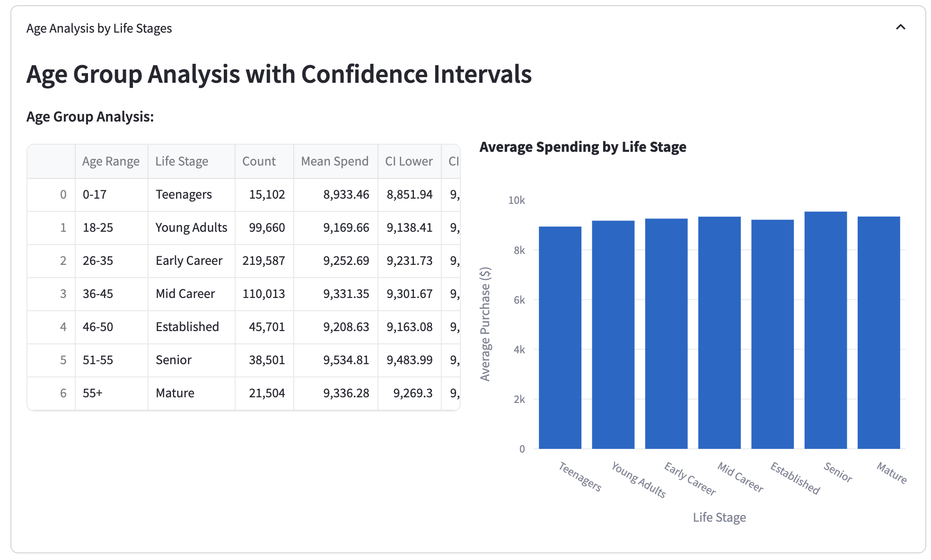The width and height of the screenshot is (931, 560).
Task: Click the Early Career bar in the chart
Action: (666, 333)
